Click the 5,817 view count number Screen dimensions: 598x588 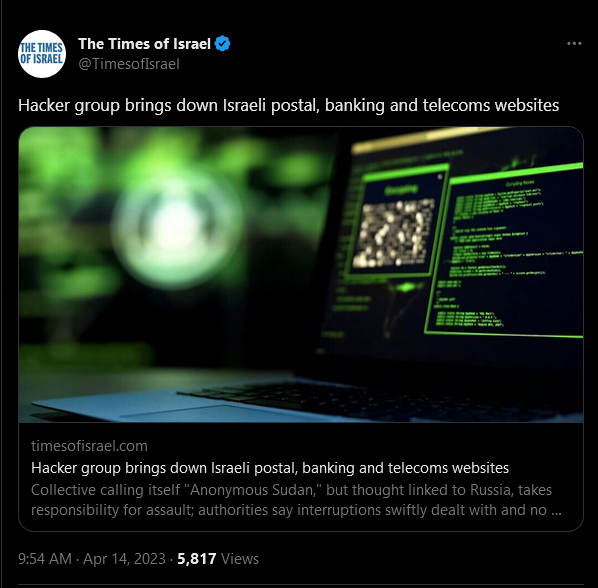(197, 559)
